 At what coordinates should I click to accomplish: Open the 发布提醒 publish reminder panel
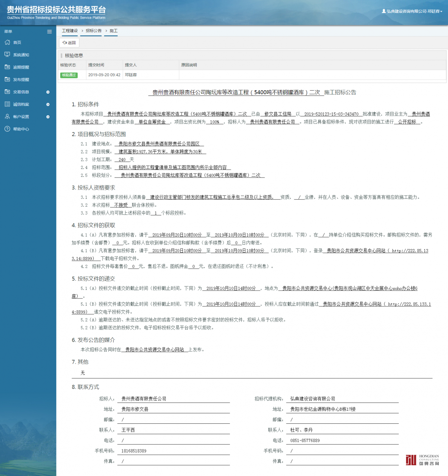tap(7, 79)
